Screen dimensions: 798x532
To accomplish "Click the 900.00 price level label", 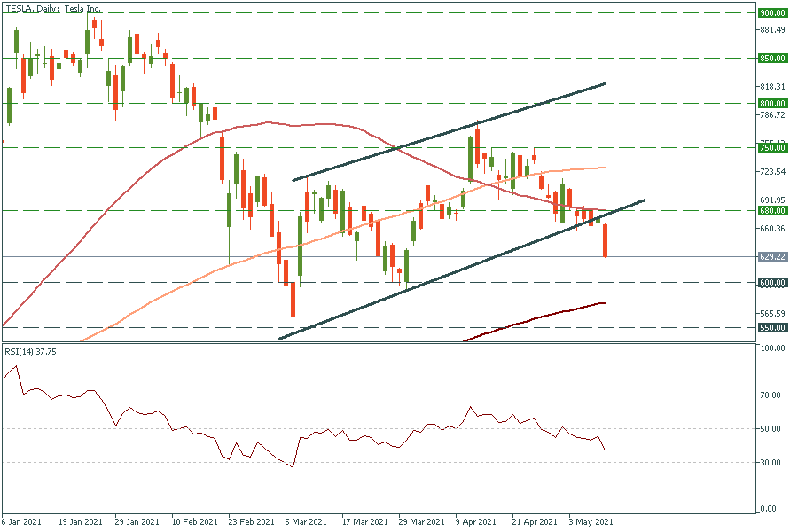I will point(772,13).
